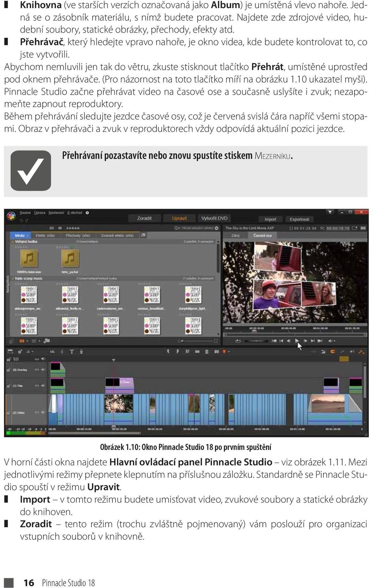Collapse the Veřejná hudba section

[13, 242]
